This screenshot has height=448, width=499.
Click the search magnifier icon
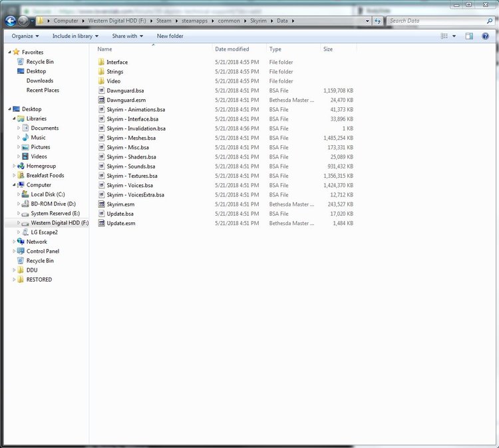click(490, 21)
